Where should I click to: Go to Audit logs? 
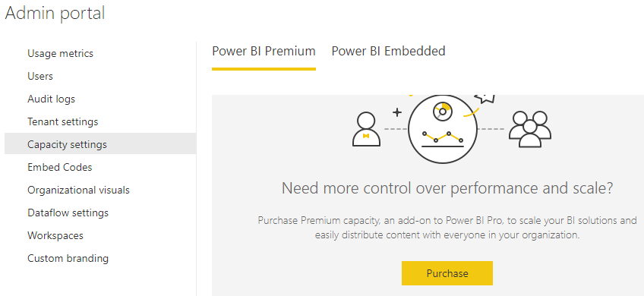pyautogui.click(x=52, y=99)
